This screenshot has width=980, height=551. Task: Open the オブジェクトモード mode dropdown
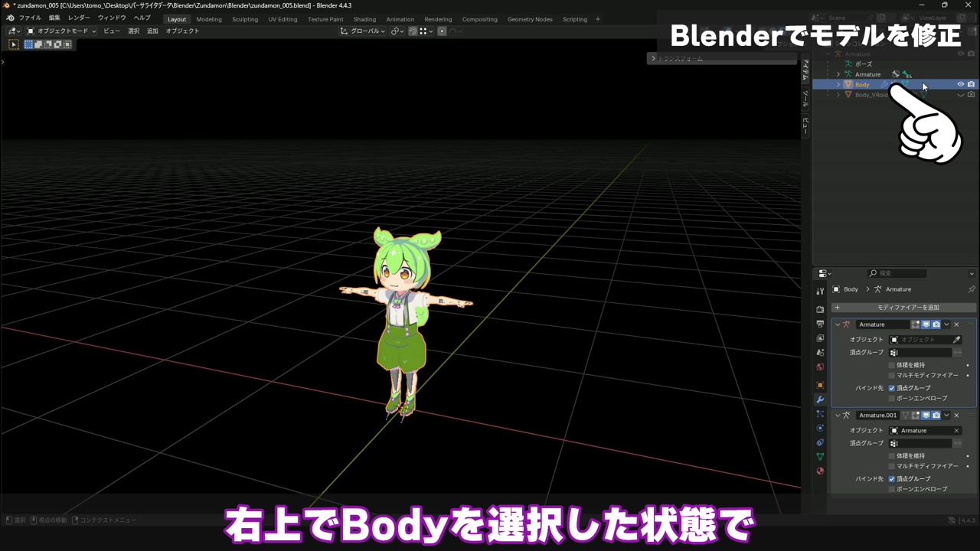click(x=61, y=31)
